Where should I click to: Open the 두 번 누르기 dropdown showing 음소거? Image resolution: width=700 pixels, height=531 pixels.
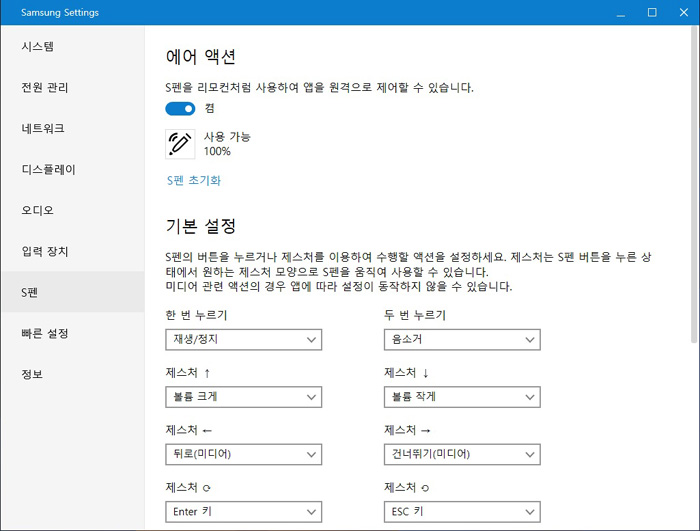tap(462, 339)
